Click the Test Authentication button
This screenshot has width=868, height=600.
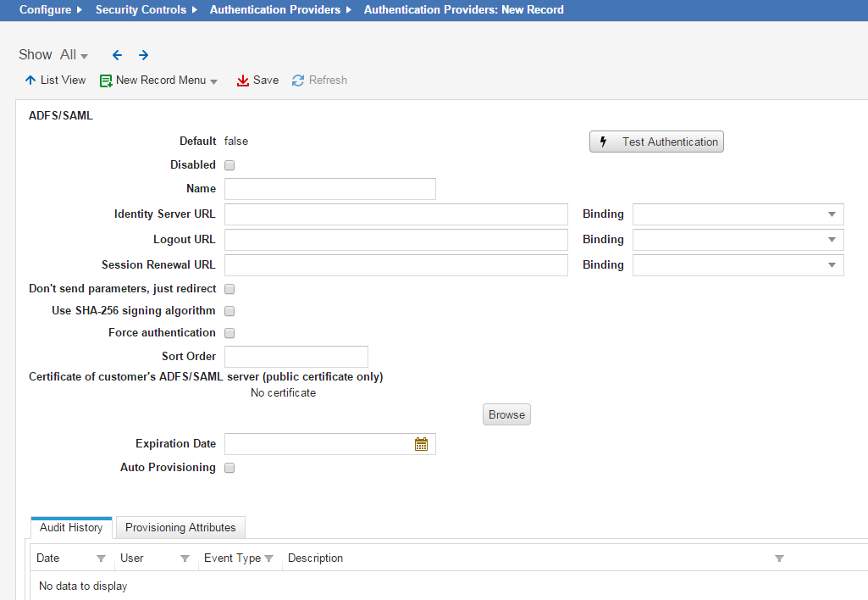pyautogui.click(x=656, y=142)
